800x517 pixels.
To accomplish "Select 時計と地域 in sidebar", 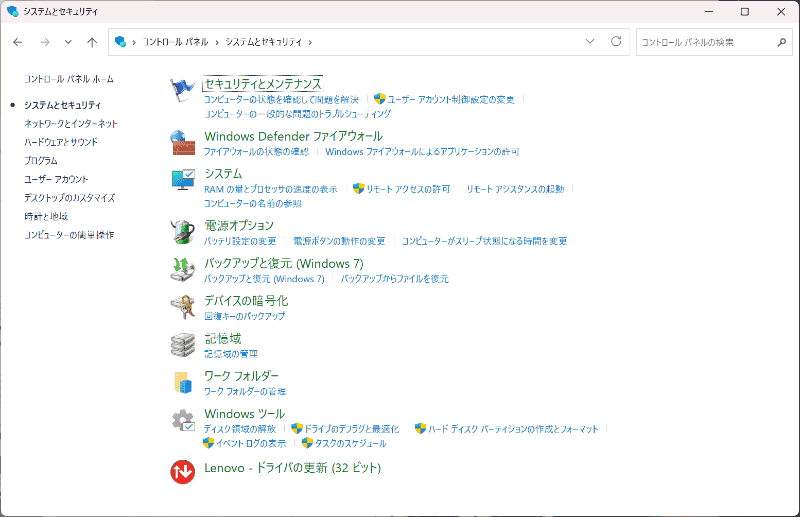I will click(46, 216).
